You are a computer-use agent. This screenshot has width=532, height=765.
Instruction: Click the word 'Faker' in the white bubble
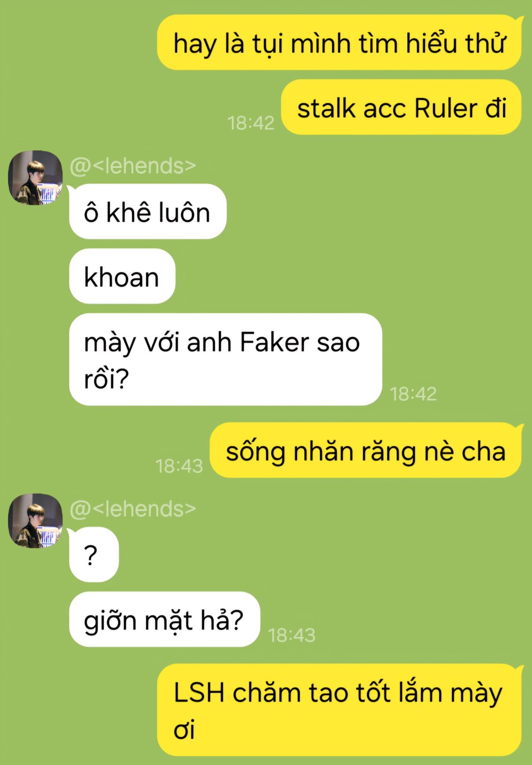click(x=275, y=342)
